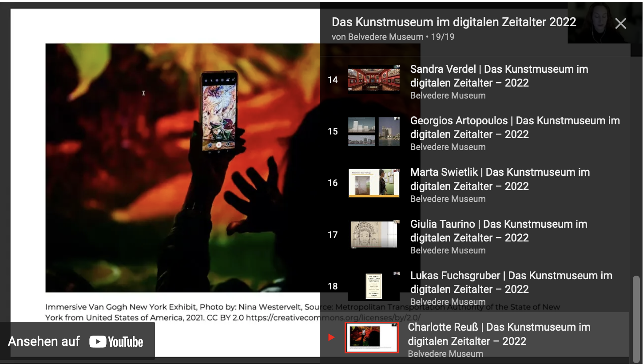Click the Charlotte Reuß video title
This screenshot has height=364, width=643.
coord(499,334)
